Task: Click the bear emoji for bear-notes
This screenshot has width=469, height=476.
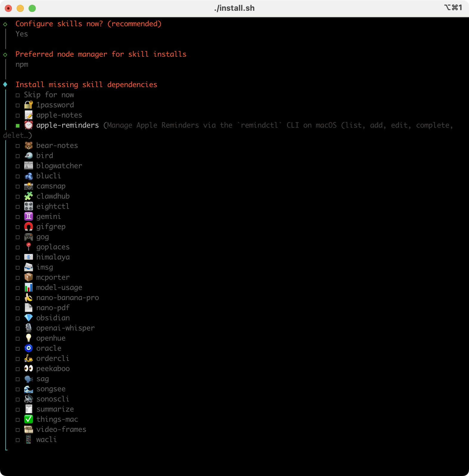Action: [x=29, y=146]
